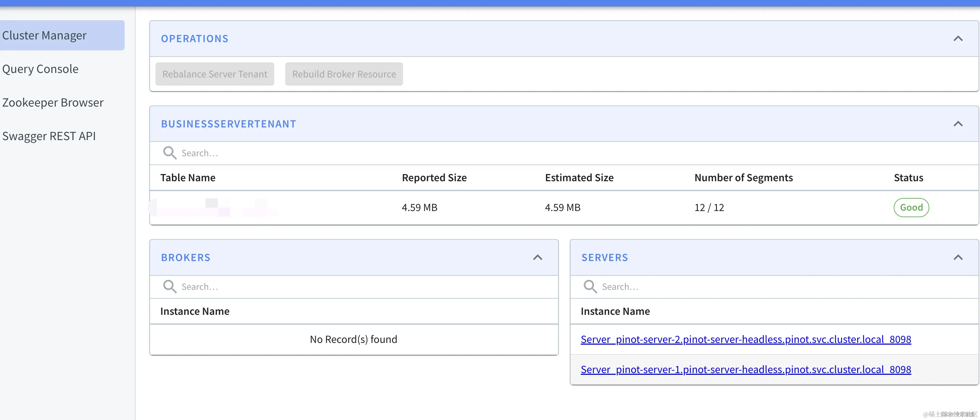
Task: Click the Brokers search magnifier icon
Action: 170,287
